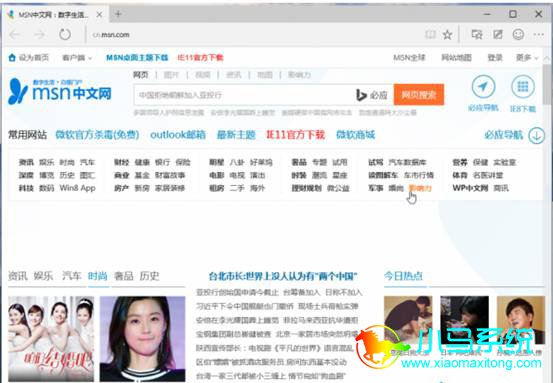Open the MSN全球 link
The width and height of the screenshot is (553, 383).
coord(409,57)
